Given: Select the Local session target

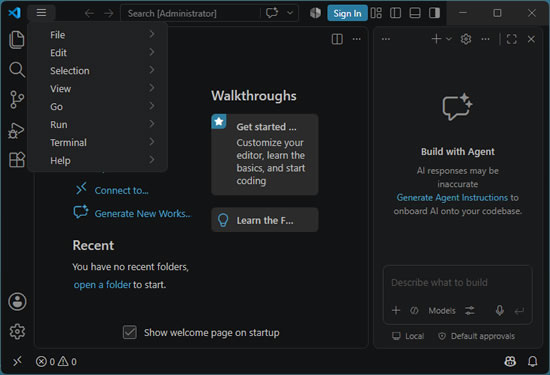Looking at the screenshot, I should 408,336.
